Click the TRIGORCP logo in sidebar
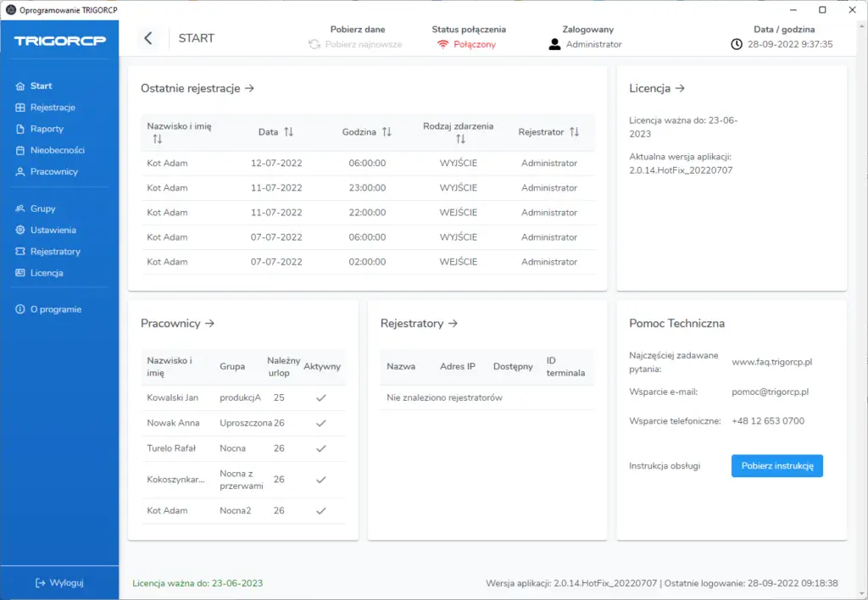This screenshot has width=868, height=600. point(59,41)
